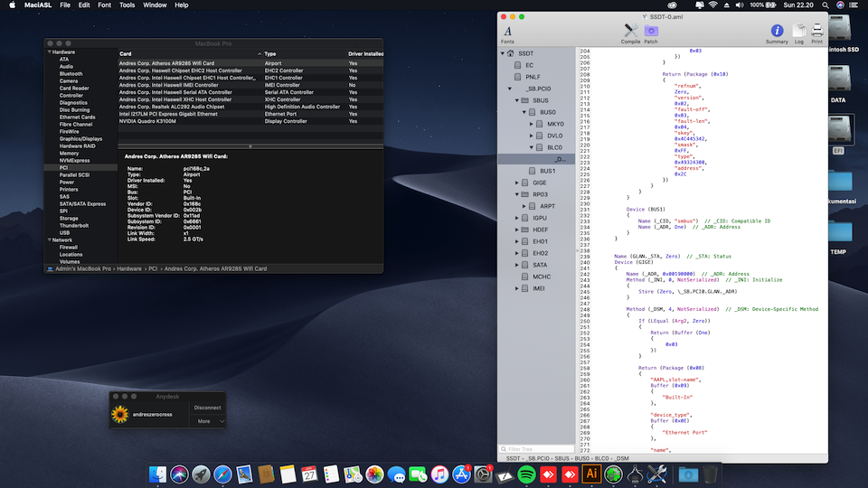Open Trash in the dock
Viewport: 868px width, 488px height.
point(711,474)
